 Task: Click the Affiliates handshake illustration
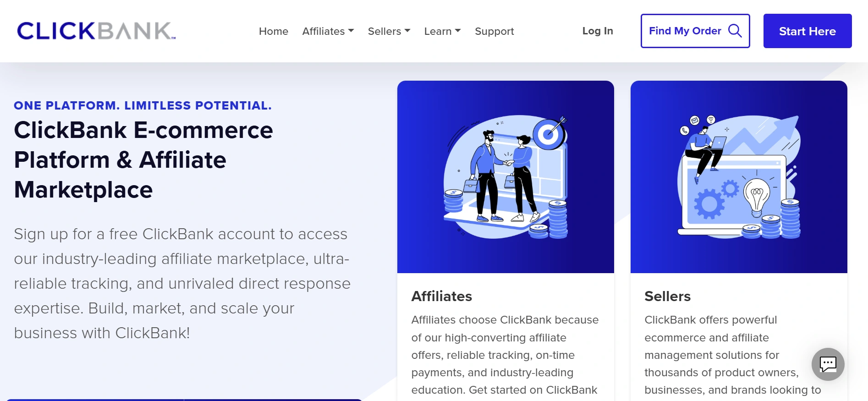(x=505, y=177)
